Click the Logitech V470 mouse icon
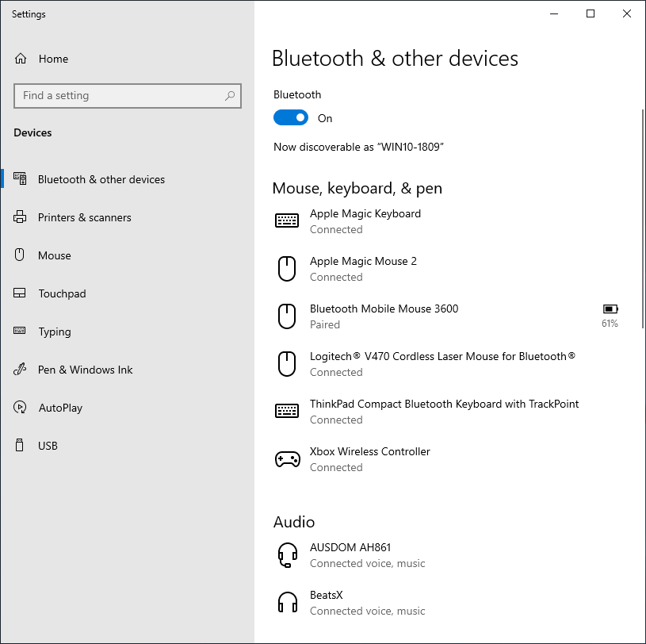This screenshot has width=646, height=644. click(x=287, y=364)
